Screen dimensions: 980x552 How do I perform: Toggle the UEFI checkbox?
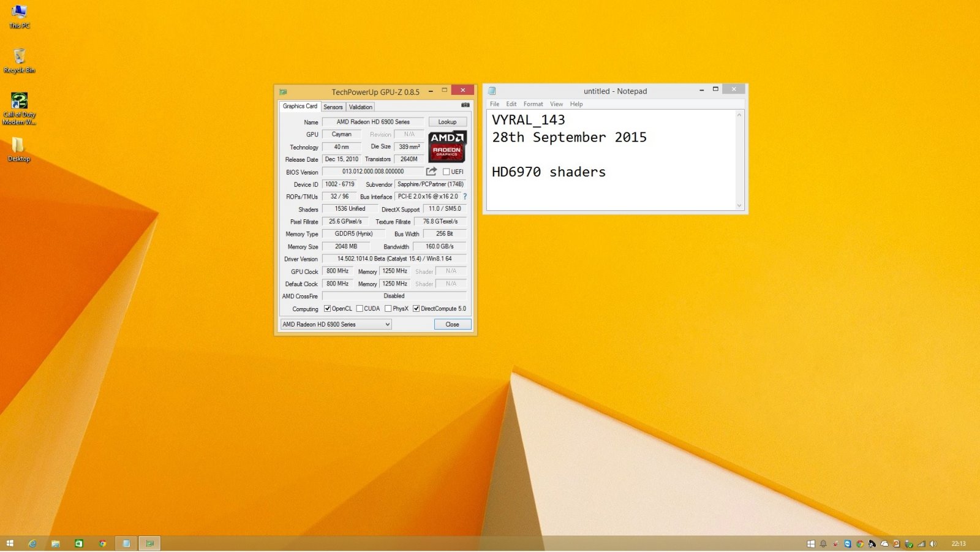tap(446, 172)
